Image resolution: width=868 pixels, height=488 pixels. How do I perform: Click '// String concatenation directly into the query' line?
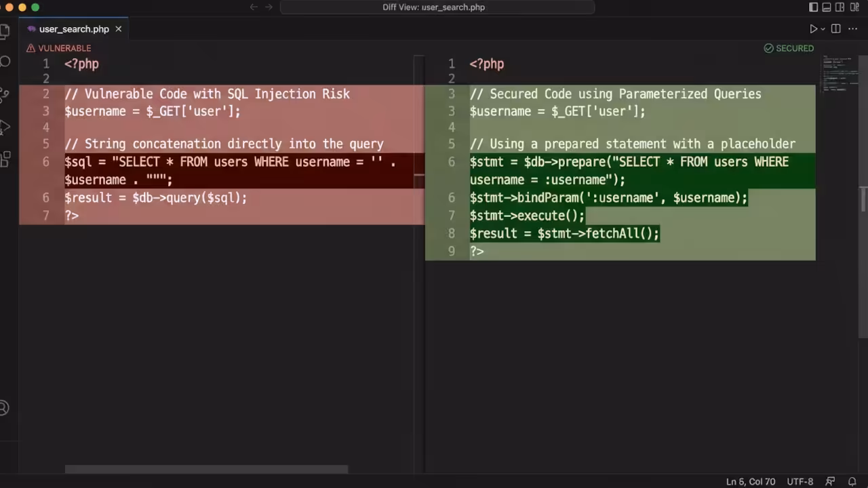[x=224, y=144]
